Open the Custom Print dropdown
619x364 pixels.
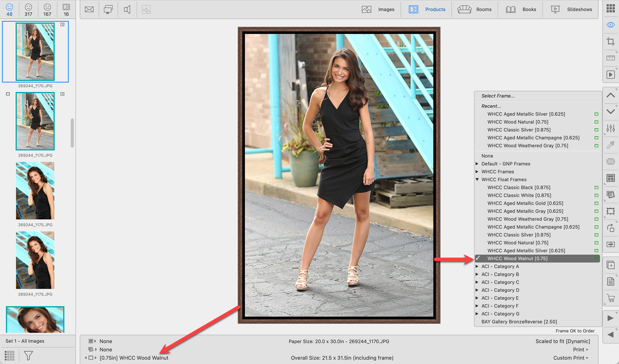coord(570,358)
